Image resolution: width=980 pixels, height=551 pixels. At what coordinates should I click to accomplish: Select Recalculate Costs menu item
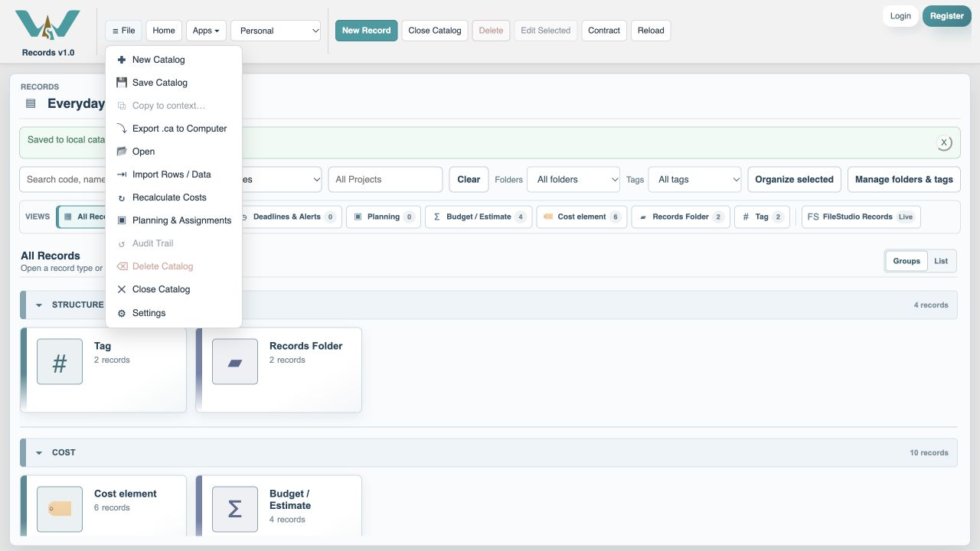coord(174,197)
